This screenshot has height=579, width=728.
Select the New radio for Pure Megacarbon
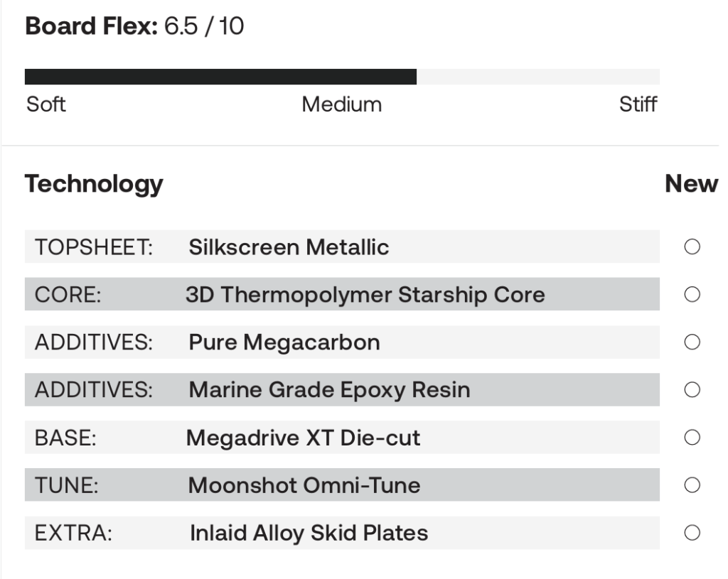(x=692, y=342)
